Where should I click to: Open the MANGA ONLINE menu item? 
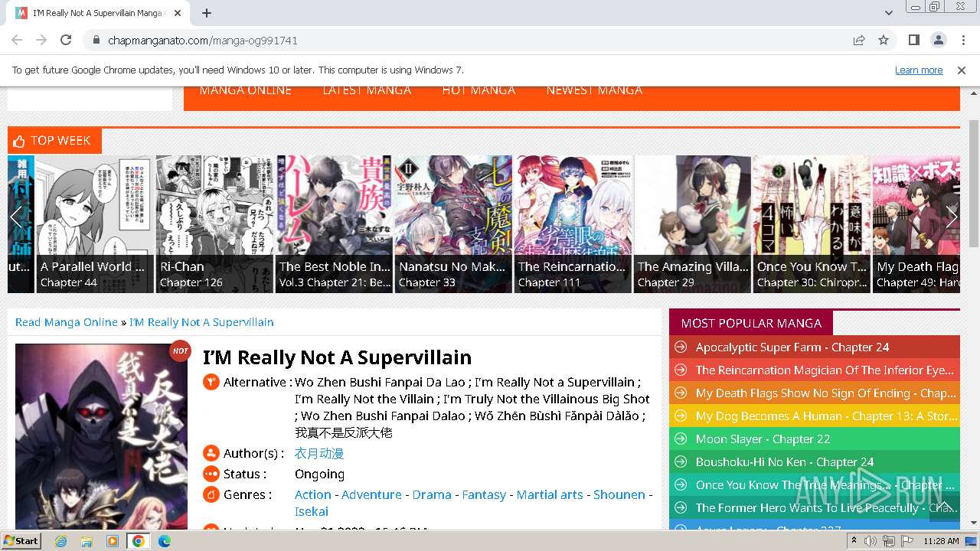[245, 90]
